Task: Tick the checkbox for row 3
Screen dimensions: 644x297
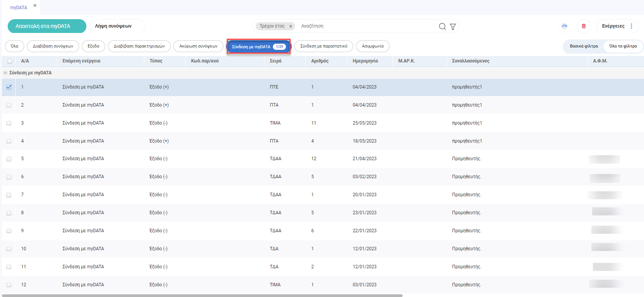Action: [x=9, y=123]
